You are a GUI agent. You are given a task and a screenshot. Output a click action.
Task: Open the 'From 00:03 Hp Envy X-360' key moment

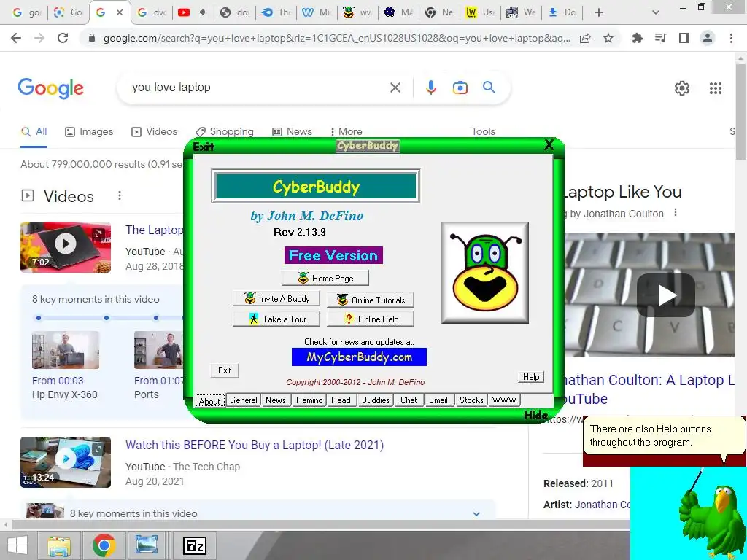tap(65, 366)
